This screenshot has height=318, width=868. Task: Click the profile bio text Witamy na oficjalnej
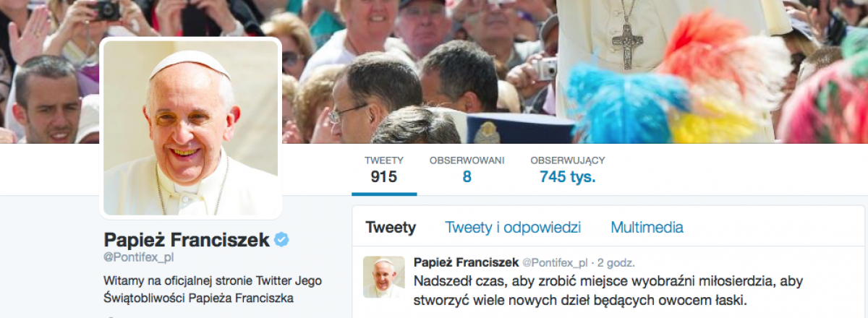point(213,289)
